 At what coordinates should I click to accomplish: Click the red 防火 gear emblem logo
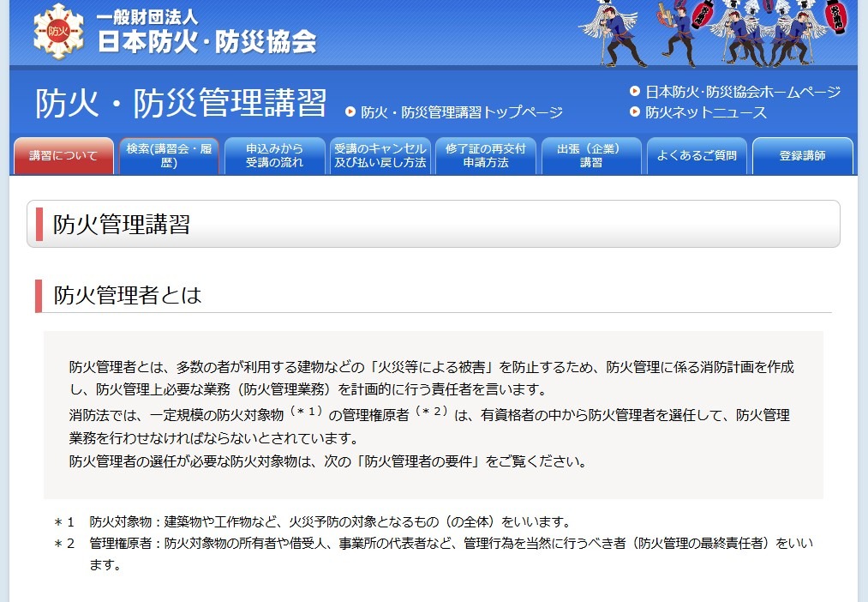[x=57, y=29]
